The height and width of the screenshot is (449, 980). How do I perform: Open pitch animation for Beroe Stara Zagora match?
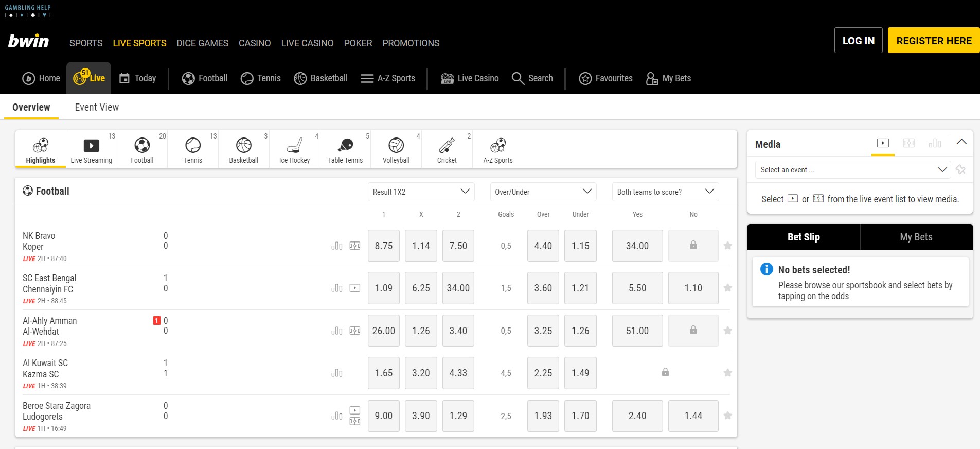point(355,421)
